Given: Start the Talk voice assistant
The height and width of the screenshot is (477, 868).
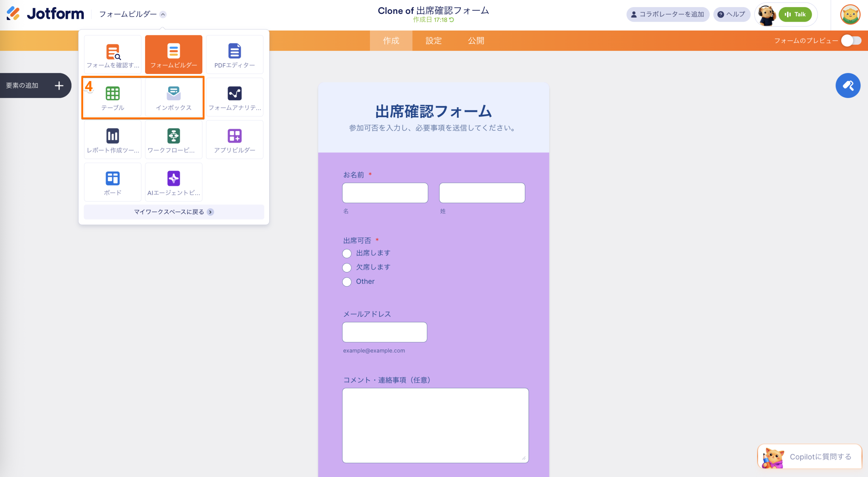Looking at the screenshot, I should point(795,15).
